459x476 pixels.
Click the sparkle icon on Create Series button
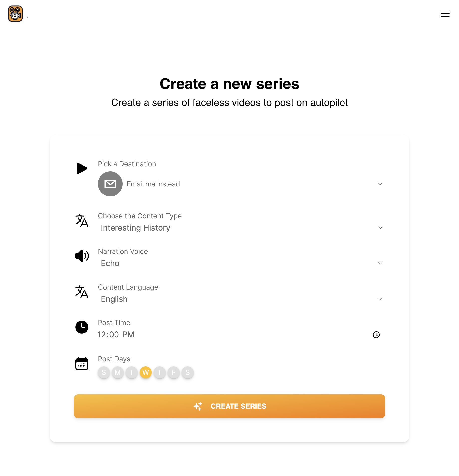198,406
